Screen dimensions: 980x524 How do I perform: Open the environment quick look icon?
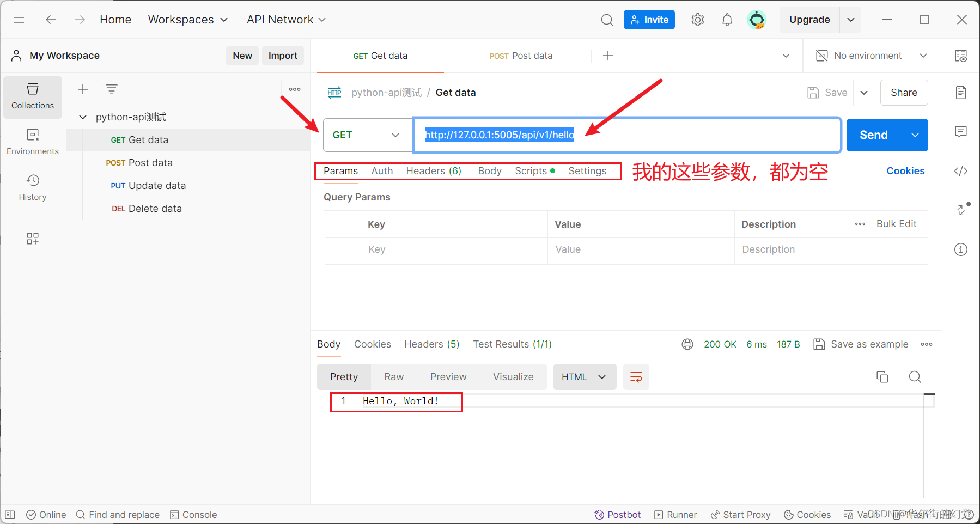pyautogui.click(x=961, y=56)
